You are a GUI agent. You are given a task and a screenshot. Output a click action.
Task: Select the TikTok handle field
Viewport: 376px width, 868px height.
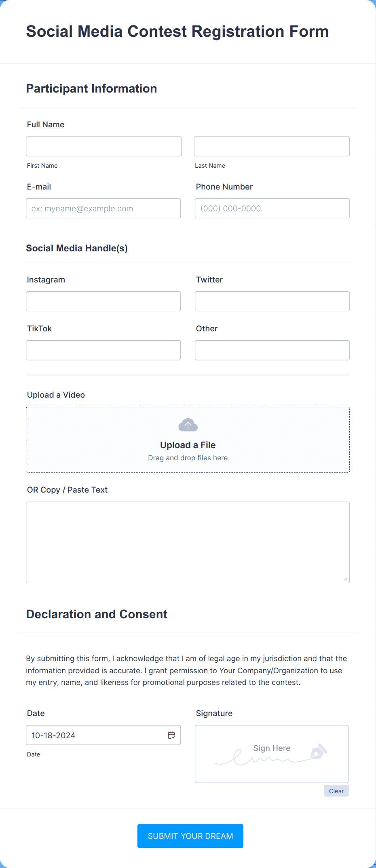click(103, 350)
